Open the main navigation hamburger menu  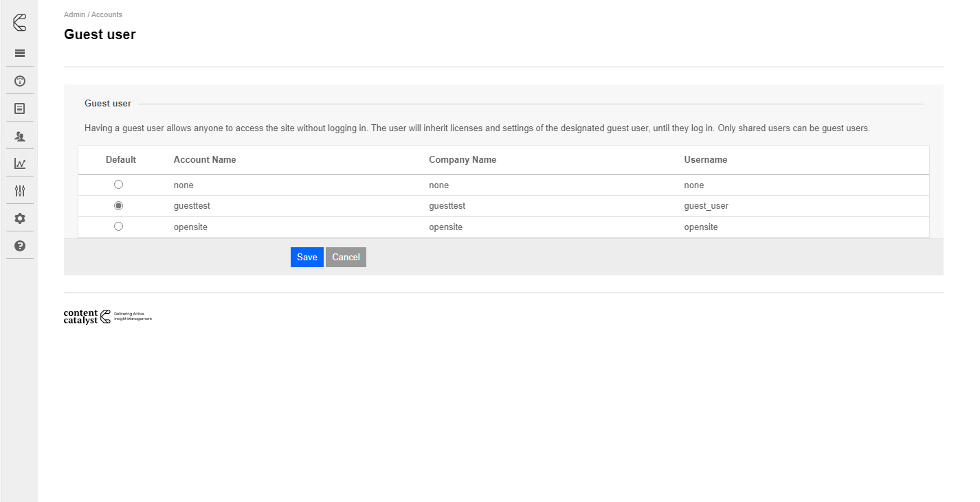[x=19, y=53]
